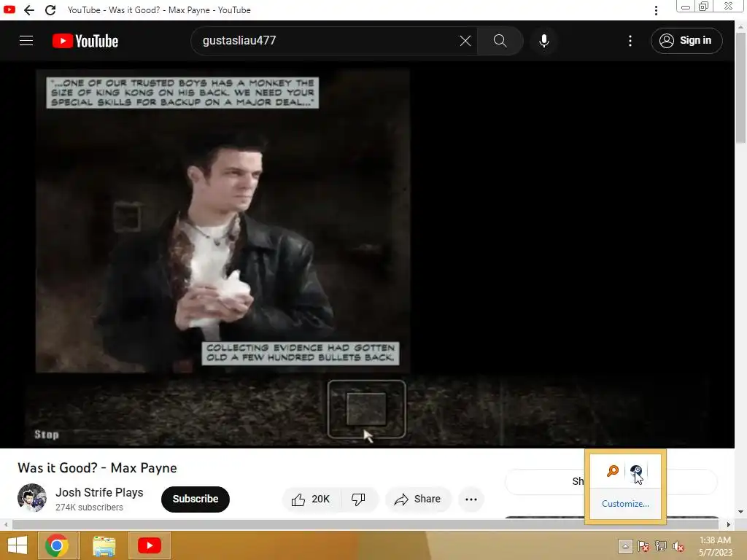747x560 pixels.
Task: Click Customize... in tray overflow popup
Action: pos(625,504)
